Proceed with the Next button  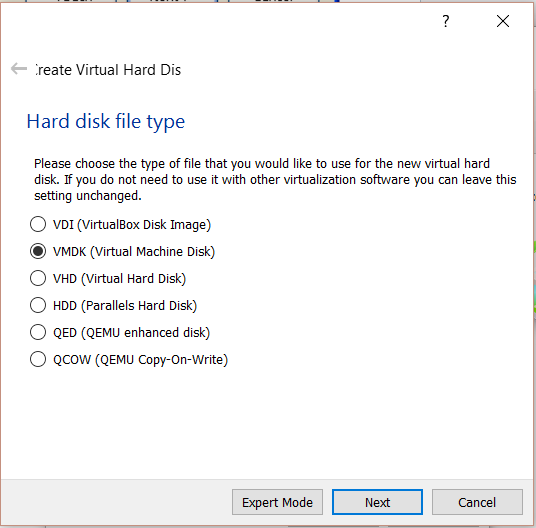[377, 502]
